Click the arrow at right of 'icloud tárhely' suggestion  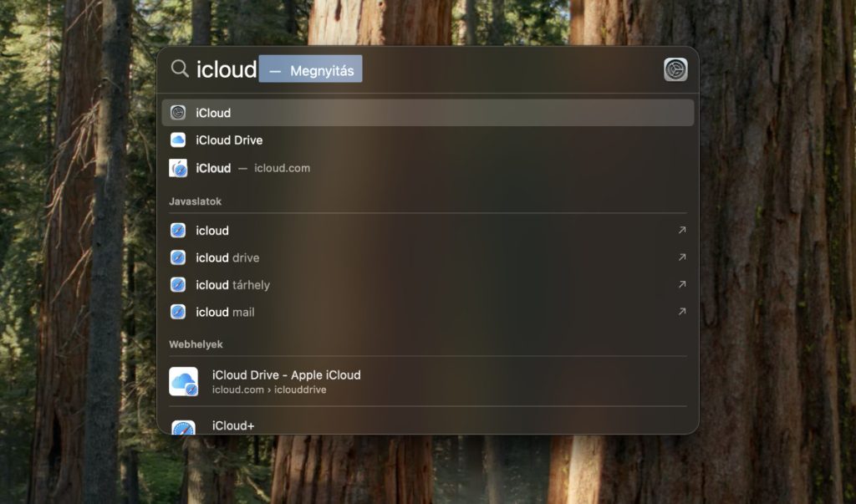pyautogui.click(x=682, y=284)
